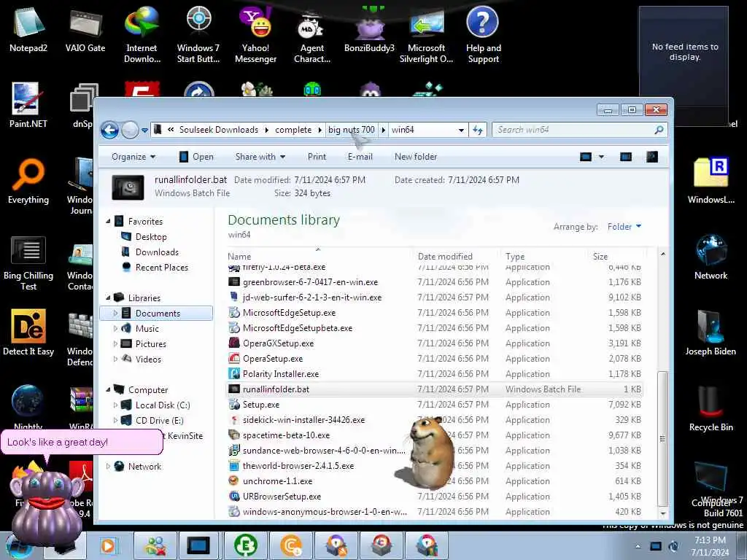Collapse the Favorites tree section
The height and width of the screenshot is (560, 747).
tap(108, 222)
